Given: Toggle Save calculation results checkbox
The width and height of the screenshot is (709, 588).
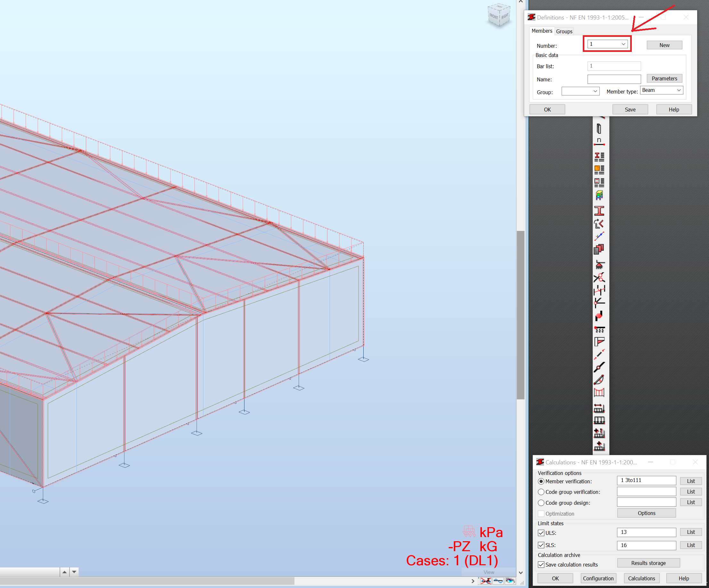Looking at the screenshot, I should point(541,565).
